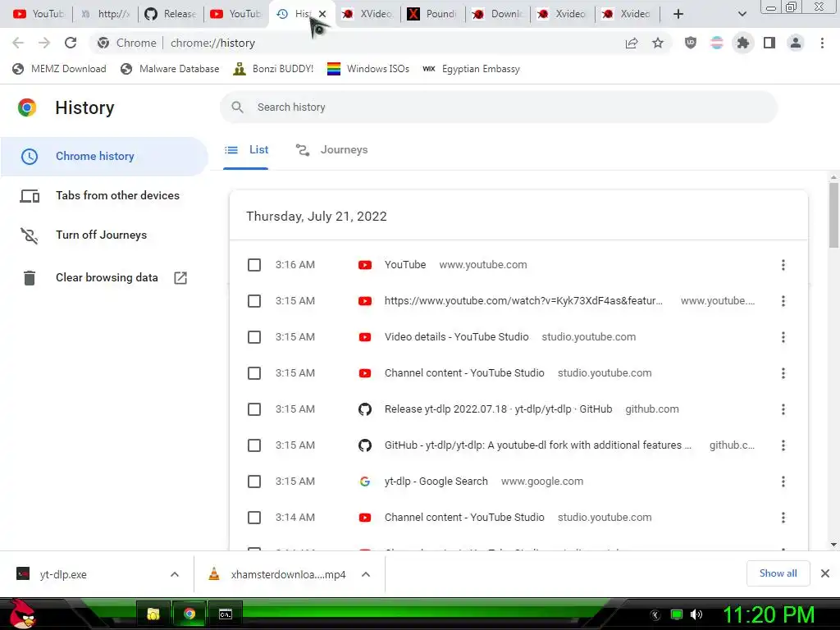Reload the history page
The image size is (840, 630).
[71, 43]
